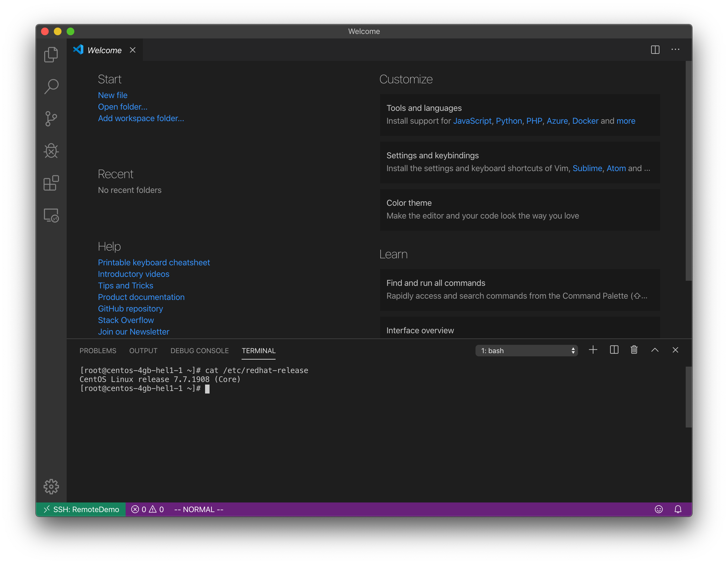The height and width of the screenshot is (564, 728).
Task: Click the terminal vertical scrollbar
Action: pos(689,397)
